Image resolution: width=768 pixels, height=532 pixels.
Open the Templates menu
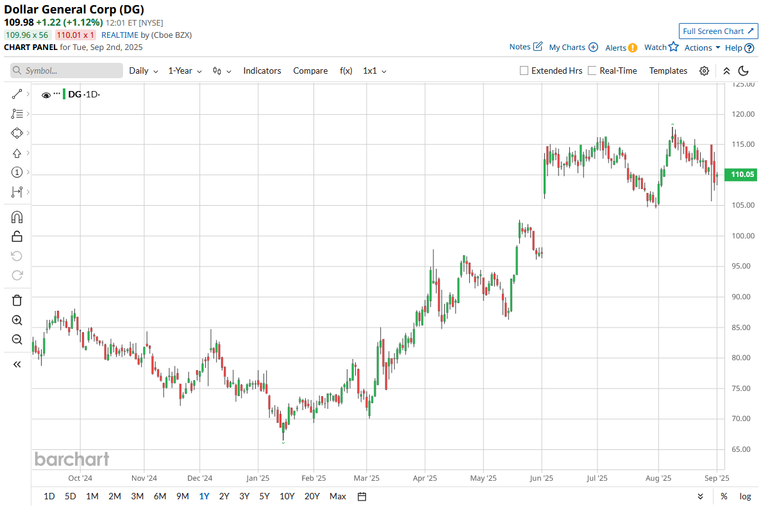pyautogui.click(x=668, y=71)
